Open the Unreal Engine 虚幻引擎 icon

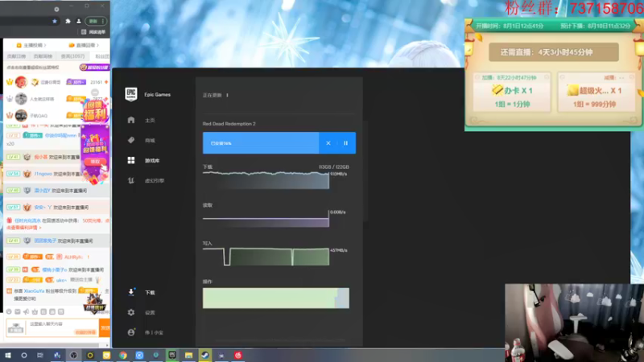pos(131,180)
